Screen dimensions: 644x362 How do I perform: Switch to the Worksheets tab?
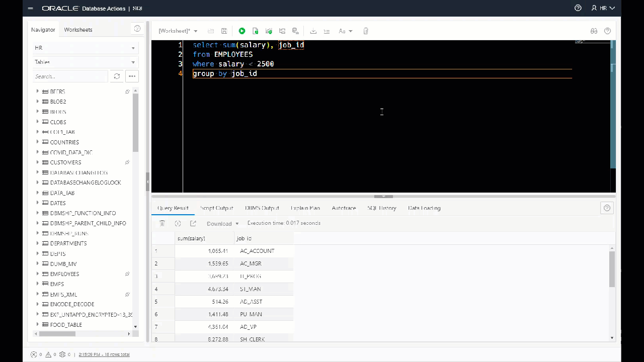(x=78, y=30)
